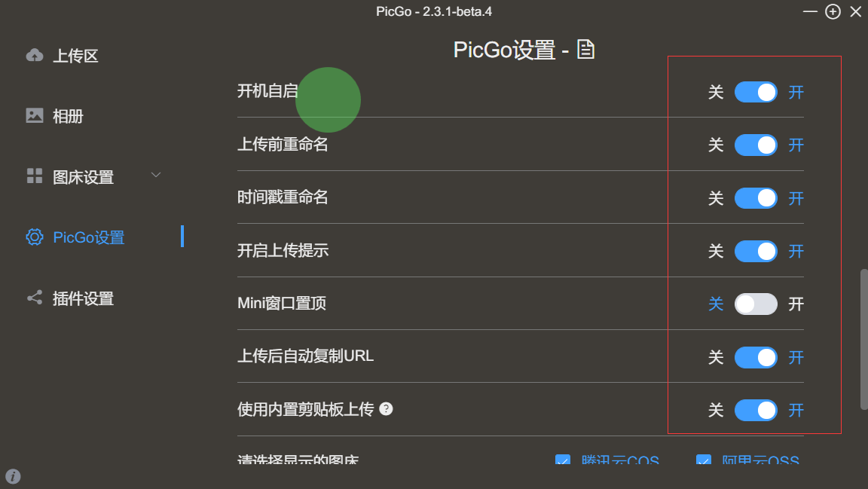Disable the 开机自启 auto-start switch
This screenshot has height=489, width=868.
(x=756, y=92)
